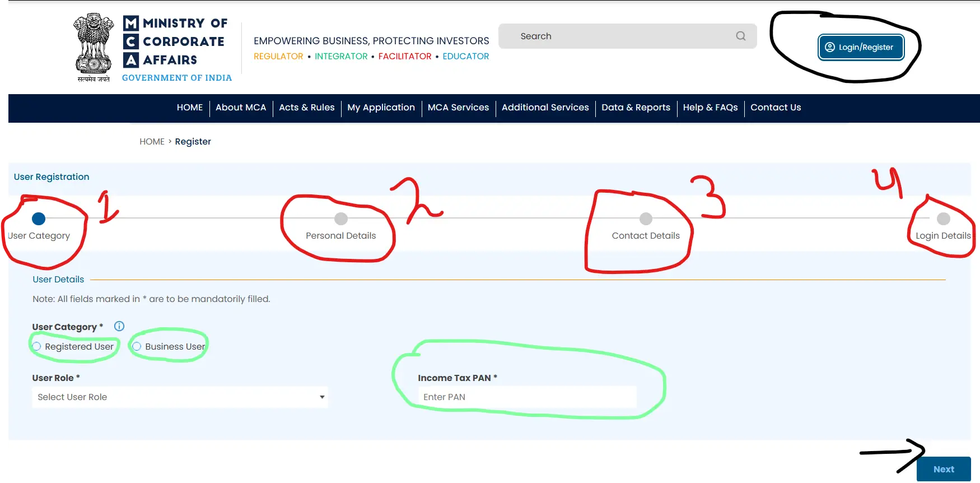Click the 'User Details' section heading

pos(58,280)
